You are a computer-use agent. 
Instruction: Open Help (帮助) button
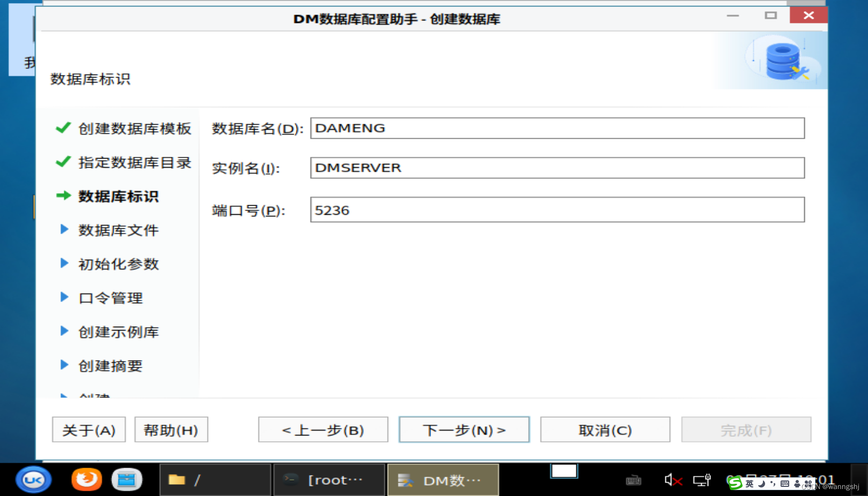tap(171, 430)
